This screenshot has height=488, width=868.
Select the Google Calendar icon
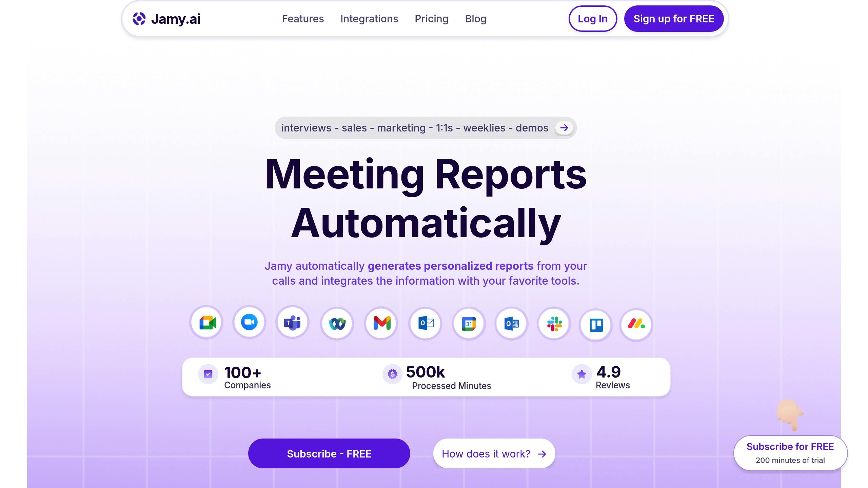pos(469,324)
